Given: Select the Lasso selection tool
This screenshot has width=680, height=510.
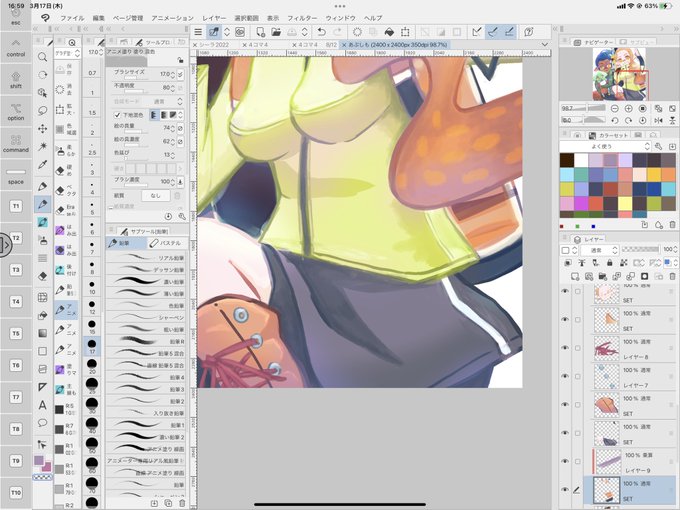Looking at the screenshot, I should pos(42,111).
